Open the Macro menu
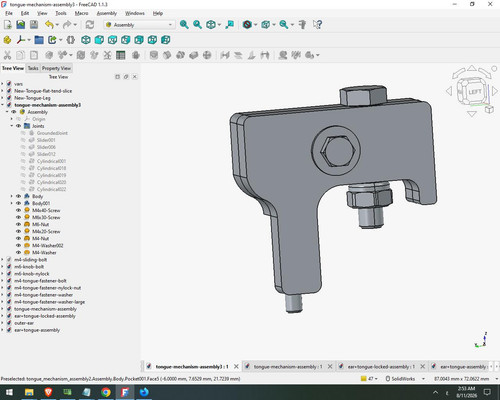500x400 pixels. pyautogui.click(x=81, y=13)
